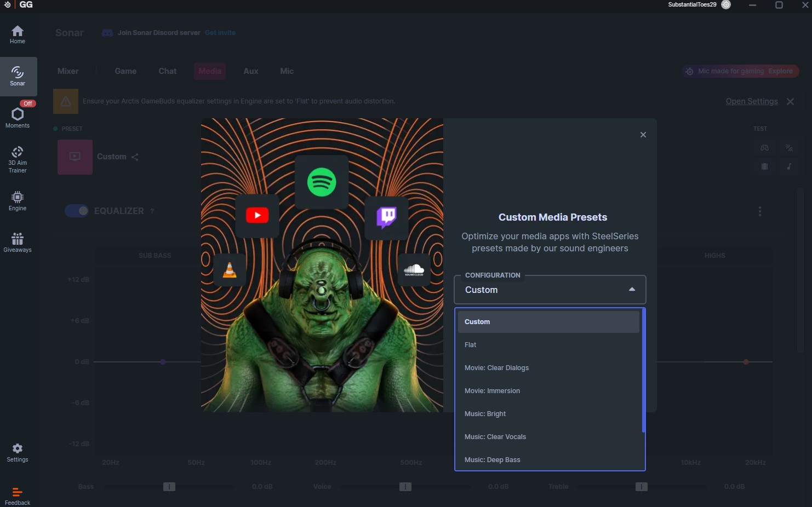Image resolution: width=812 pixels, height=507 pixels.
Task: Click the YouTube icon in artwork
Action: 257,215
